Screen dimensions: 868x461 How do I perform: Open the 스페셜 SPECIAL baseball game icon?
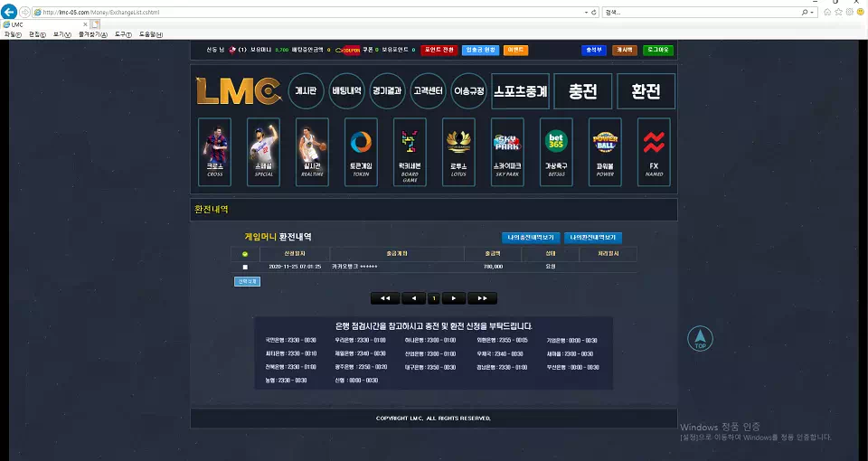coord(263,152)
